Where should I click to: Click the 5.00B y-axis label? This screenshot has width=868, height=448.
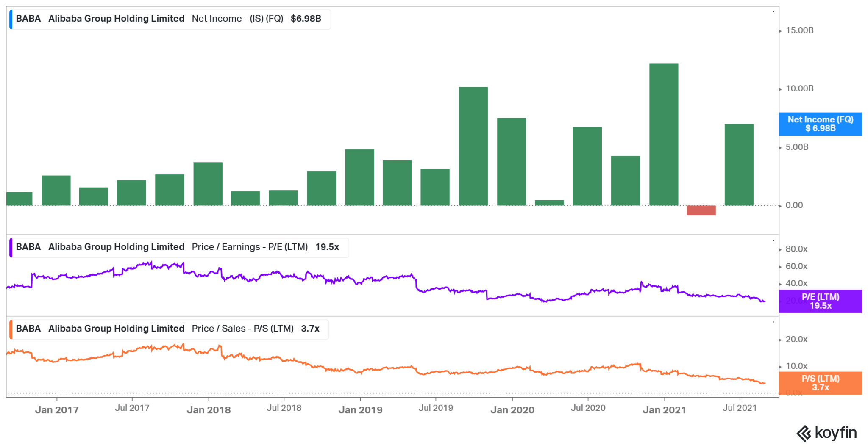pyautogui.click(x=797, y=147)
